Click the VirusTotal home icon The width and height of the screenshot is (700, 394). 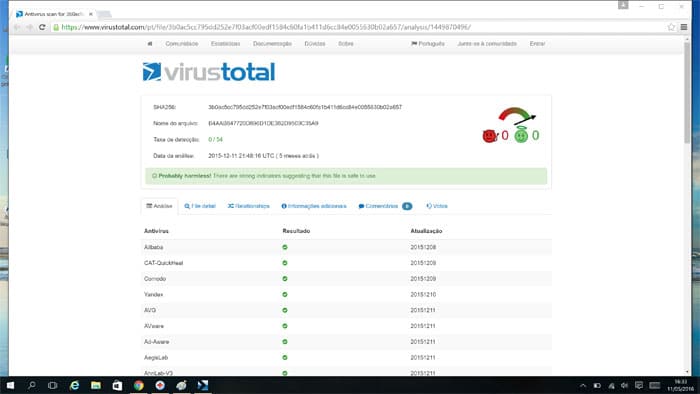150,44
